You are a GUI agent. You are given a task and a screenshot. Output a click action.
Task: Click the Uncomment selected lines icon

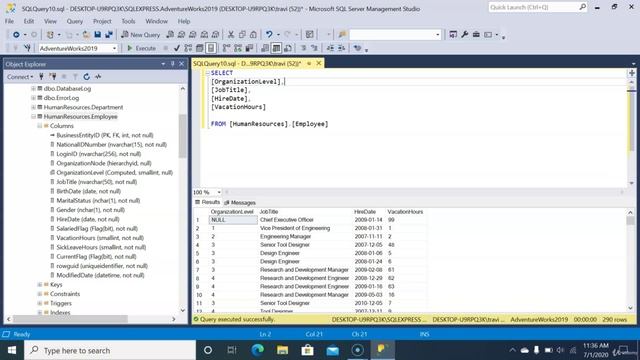(x=314, y=48)
